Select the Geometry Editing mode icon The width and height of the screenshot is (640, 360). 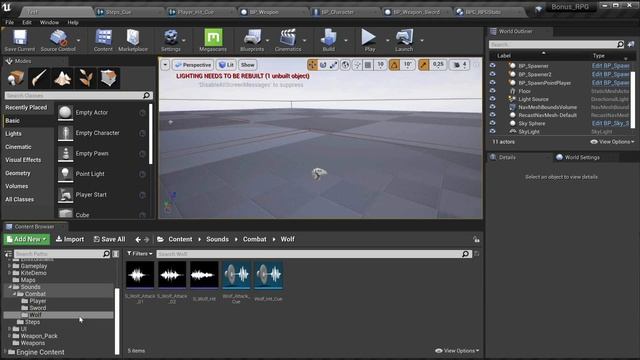[109, 78]
